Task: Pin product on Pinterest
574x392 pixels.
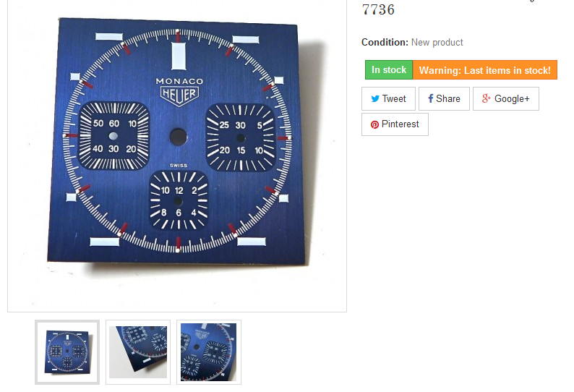Action: pyautogui.click(x=395, y=124)
